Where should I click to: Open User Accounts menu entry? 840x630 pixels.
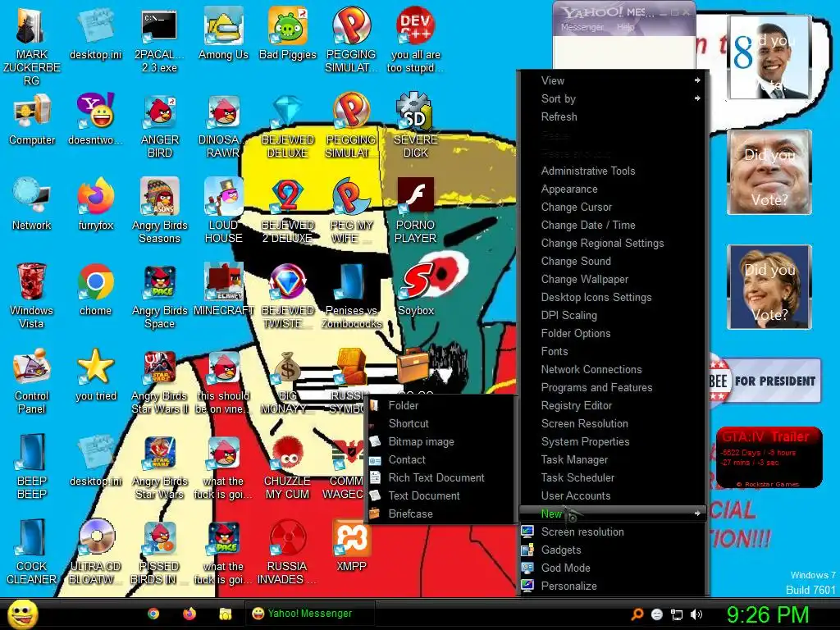point(613,495)
